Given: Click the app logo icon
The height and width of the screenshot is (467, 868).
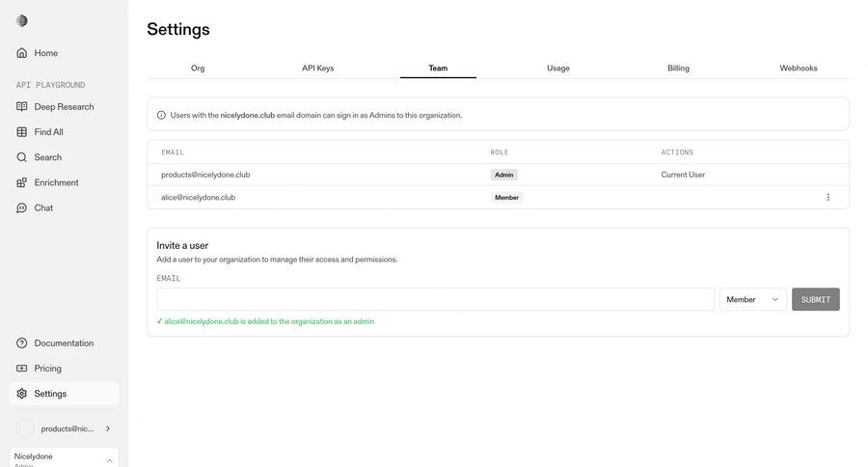Looking at the screenshot, I should coord(22,20).
